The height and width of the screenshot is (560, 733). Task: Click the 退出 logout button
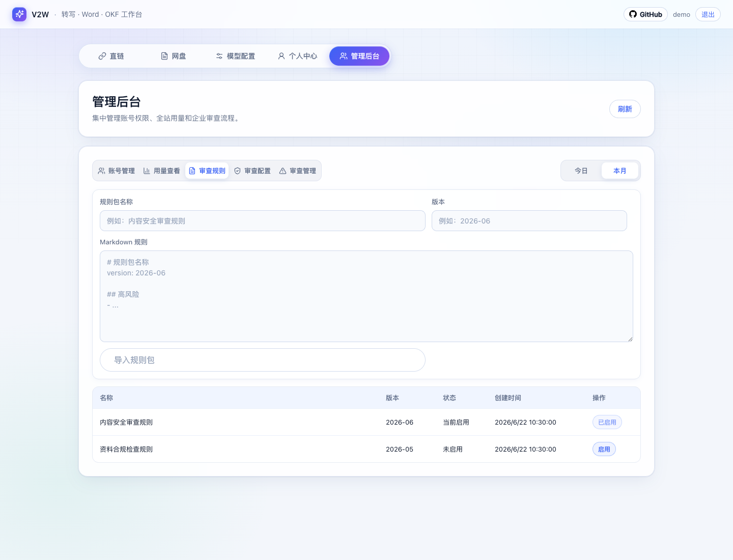point(708,14)
